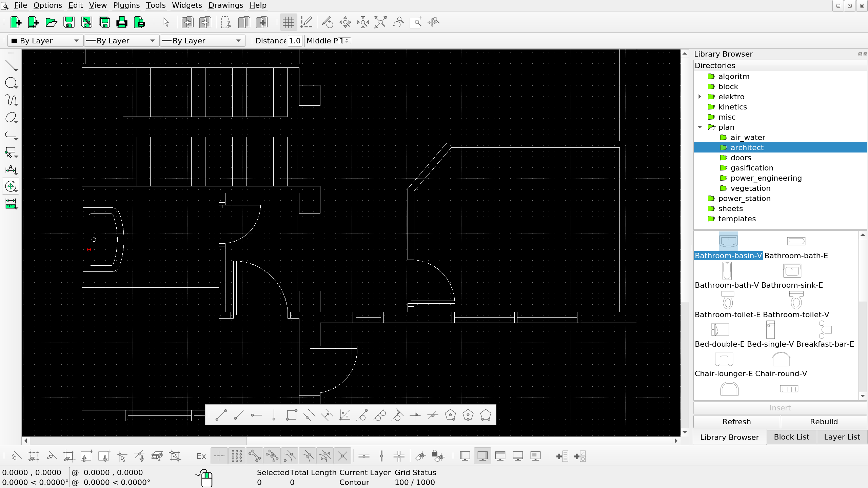Viewport: 868px width, 488px height.
Task: Select the Dimension tool in left toolbar
Action: click(x=11, y=169)
